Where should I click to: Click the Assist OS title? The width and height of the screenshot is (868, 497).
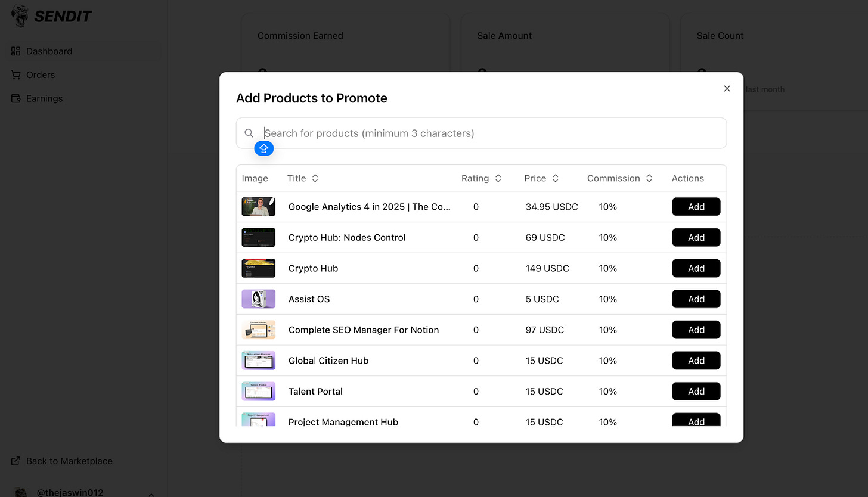click(309, 299)
